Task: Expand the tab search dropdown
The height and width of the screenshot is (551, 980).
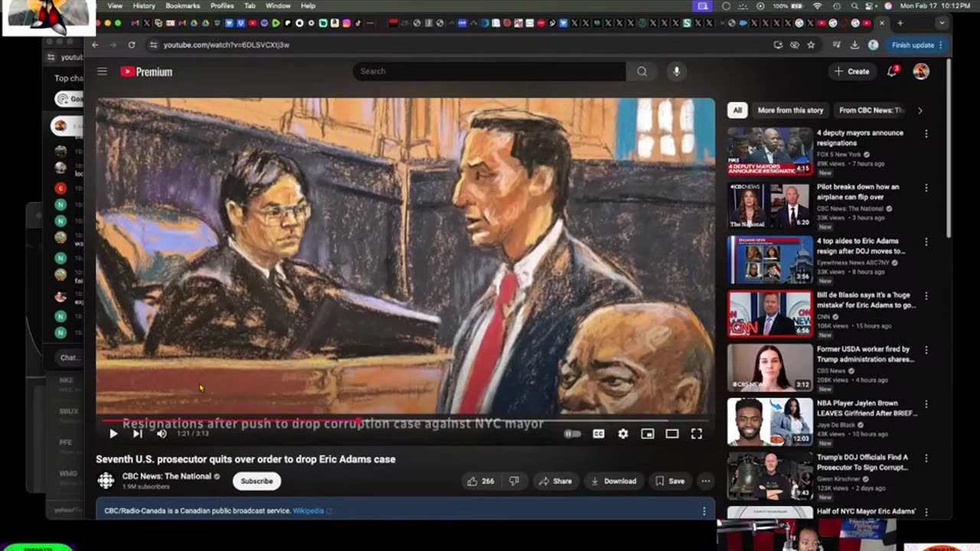Action: 942,23
